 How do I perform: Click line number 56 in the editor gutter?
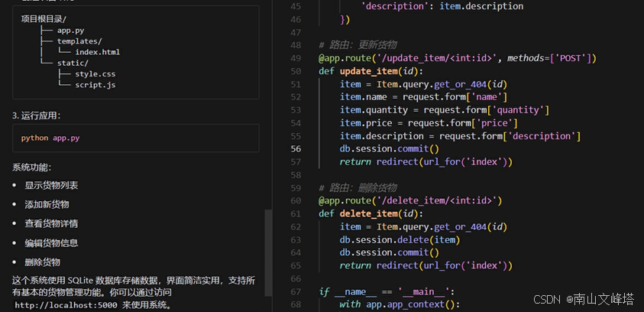[x=296, y=149]
